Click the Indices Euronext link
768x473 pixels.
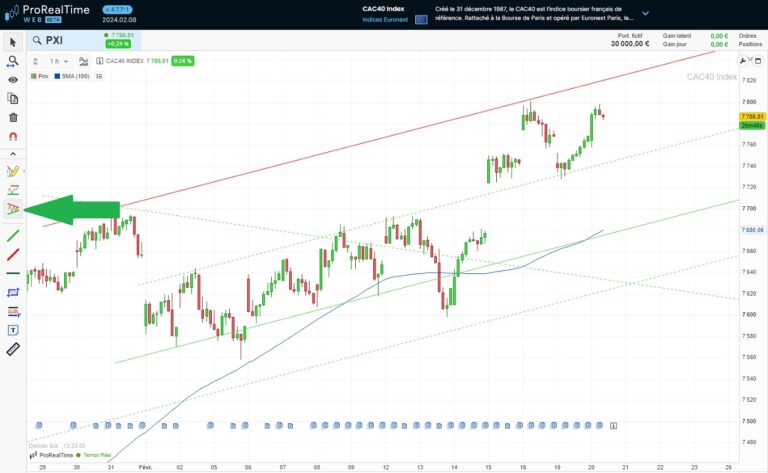(x=385, y=20)
